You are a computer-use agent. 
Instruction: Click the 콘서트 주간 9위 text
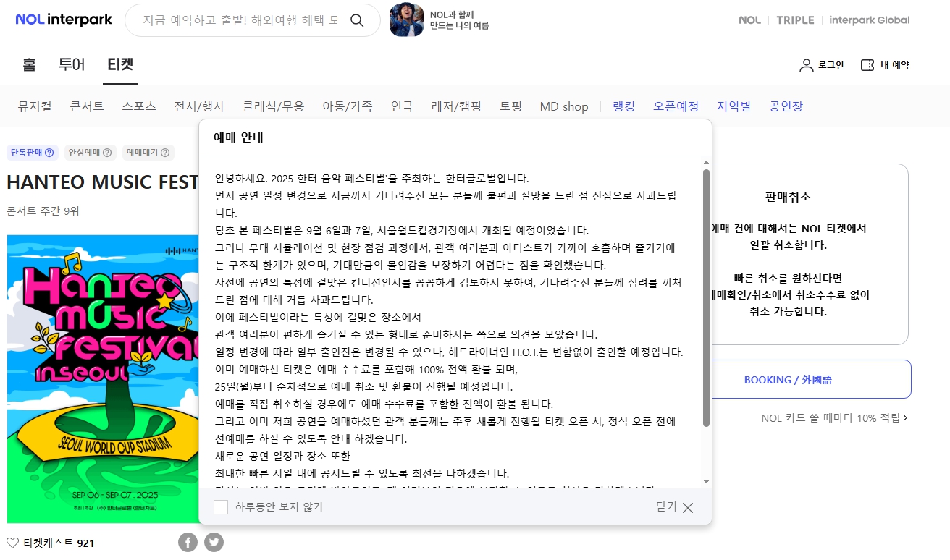[x=43, y=211]
